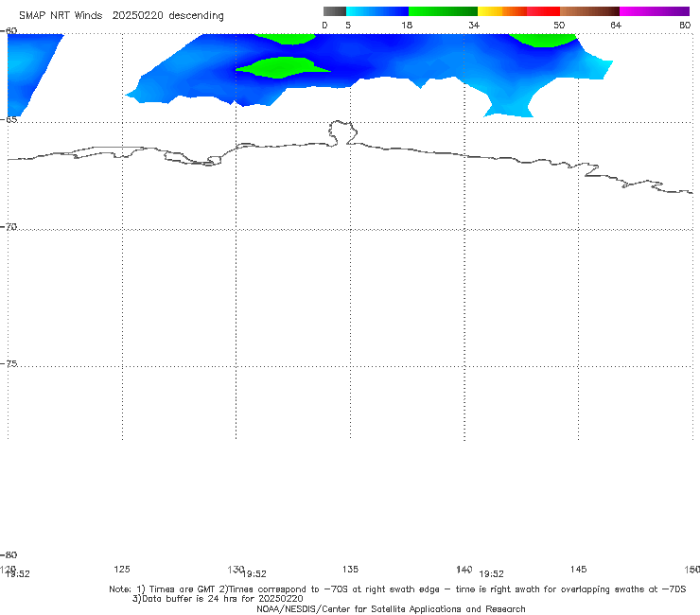Click the green segment of the wind color bar

click(x=443, y=11)
